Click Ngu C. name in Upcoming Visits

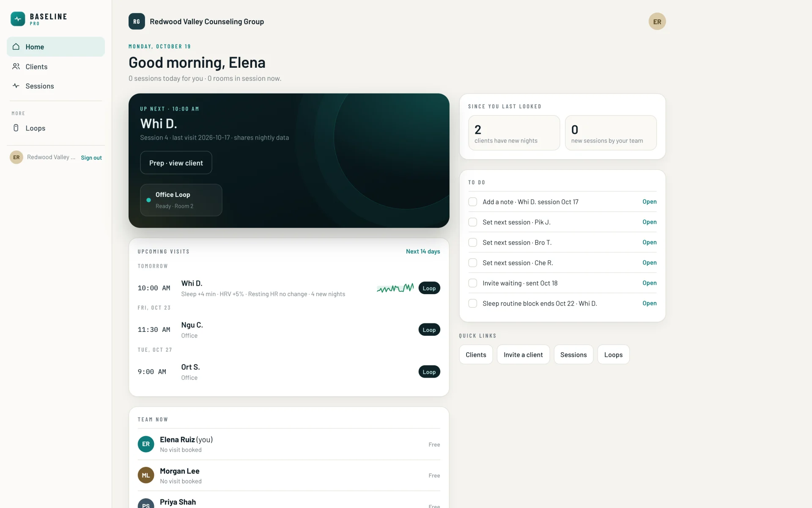192,325
